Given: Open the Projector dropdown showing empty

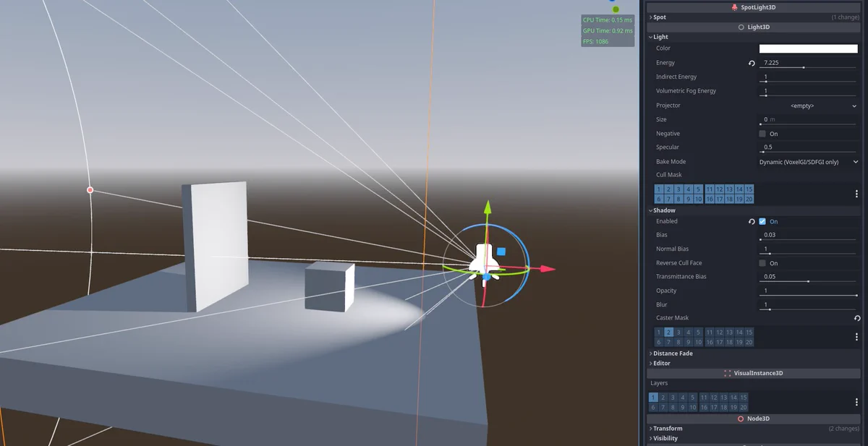Looking at the screenshot, I should [809, 106].
